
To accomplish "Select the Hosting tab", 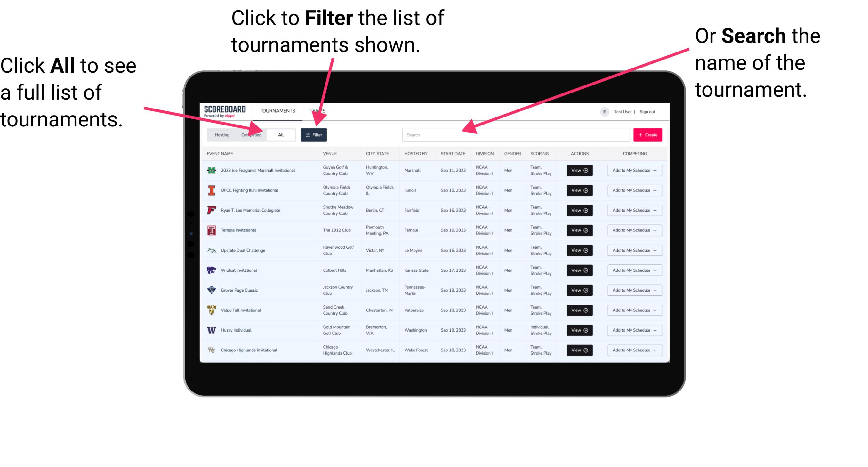I will [222, 134].
